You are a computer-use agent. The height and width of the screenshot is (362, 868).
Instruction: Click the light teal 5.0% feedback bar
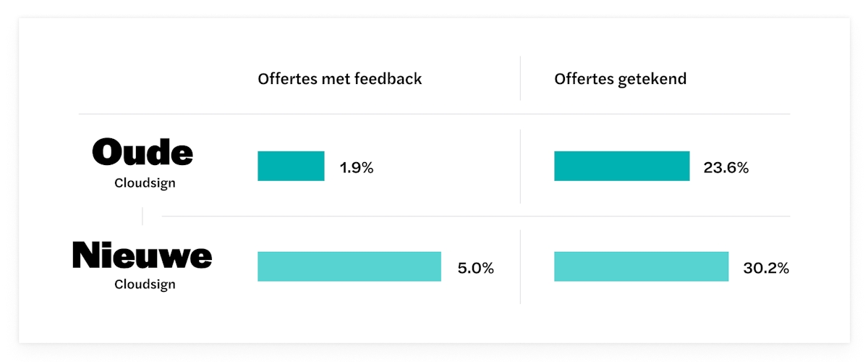point(349,266)
